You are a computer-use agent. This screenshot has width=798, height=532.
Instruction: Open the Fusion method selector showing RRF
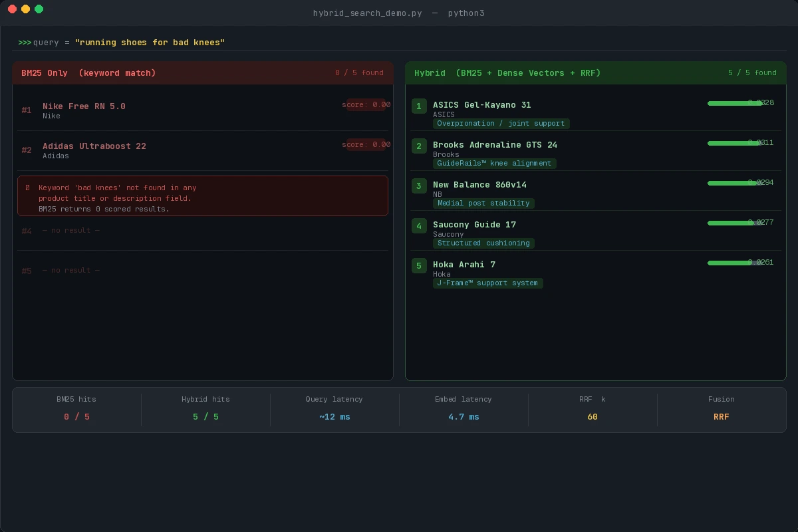coord(722,416)
